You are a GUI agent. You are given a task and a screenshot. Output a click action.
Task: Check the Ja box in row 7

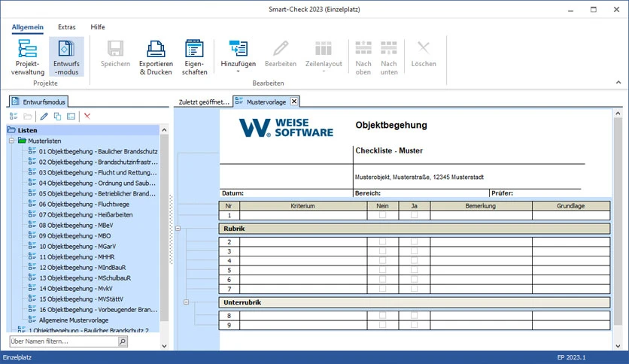coord(414,289)
